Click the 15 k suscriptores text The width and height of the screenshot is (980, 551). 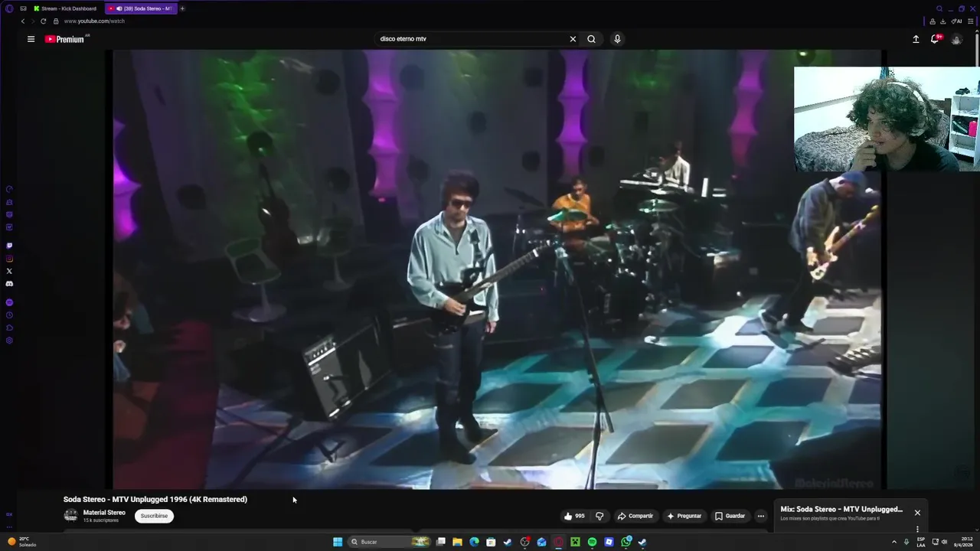tap(101, 520)
